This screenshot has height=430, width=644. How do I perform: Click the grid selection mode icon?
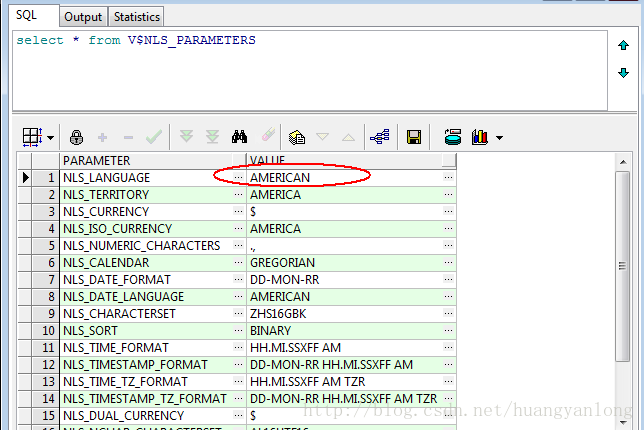click(x=32, y=137)
